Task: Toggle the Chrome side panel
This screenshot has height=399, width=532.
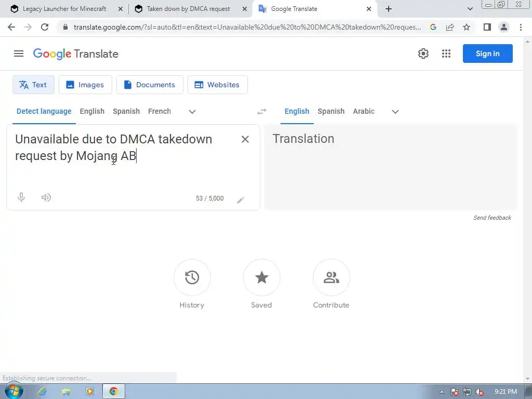Action: [487, 27]
